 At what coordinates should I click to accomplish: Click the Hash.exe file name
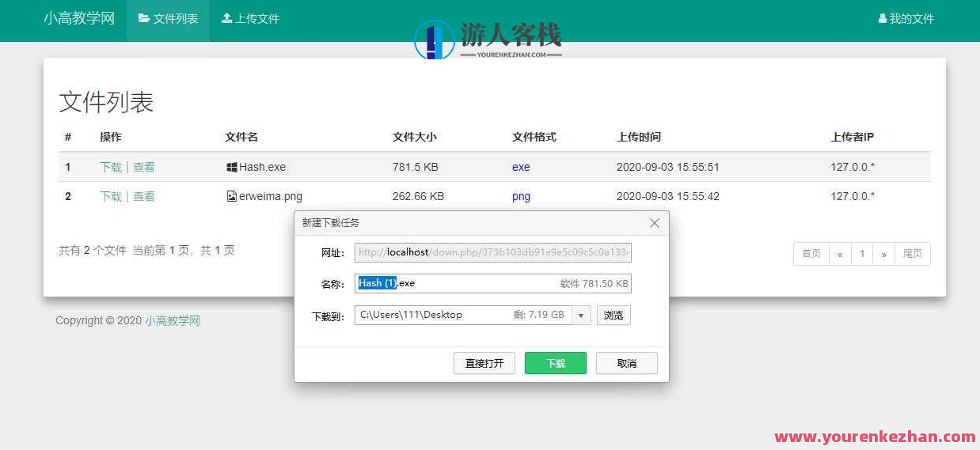point(263,167)
